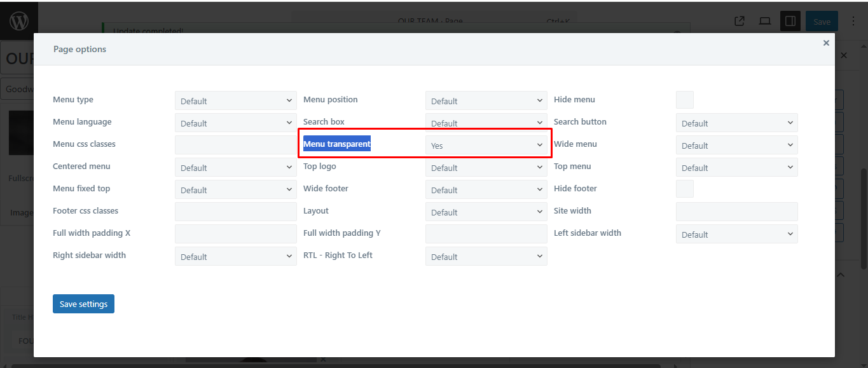Open the Wide menu dropdown
Screen dimensions: 868x368
(737, 145)
